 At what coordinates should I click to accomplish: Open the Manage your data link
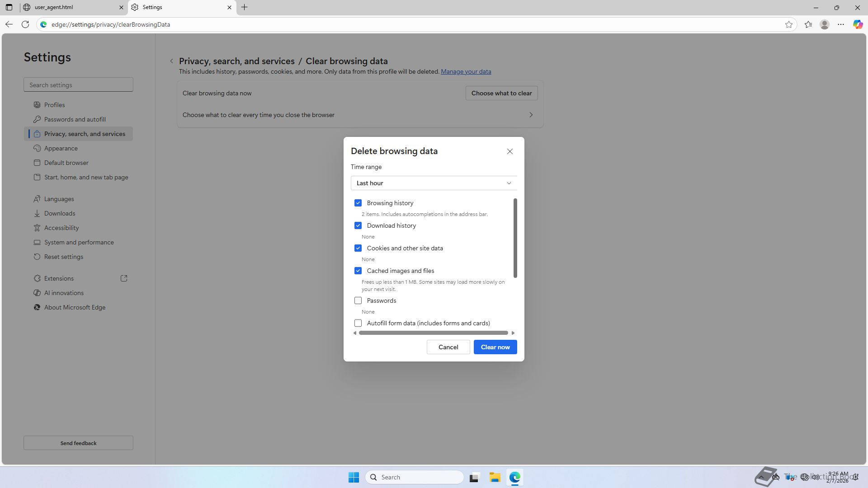pos(466,71)
